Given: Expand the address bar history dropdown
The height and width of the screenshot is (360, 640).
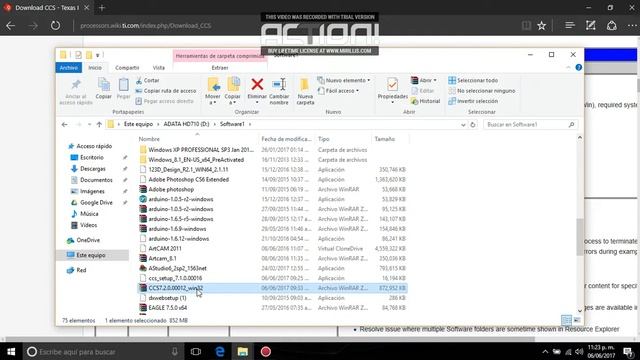Looking at the screenshot, I should [x=463, y=125].
